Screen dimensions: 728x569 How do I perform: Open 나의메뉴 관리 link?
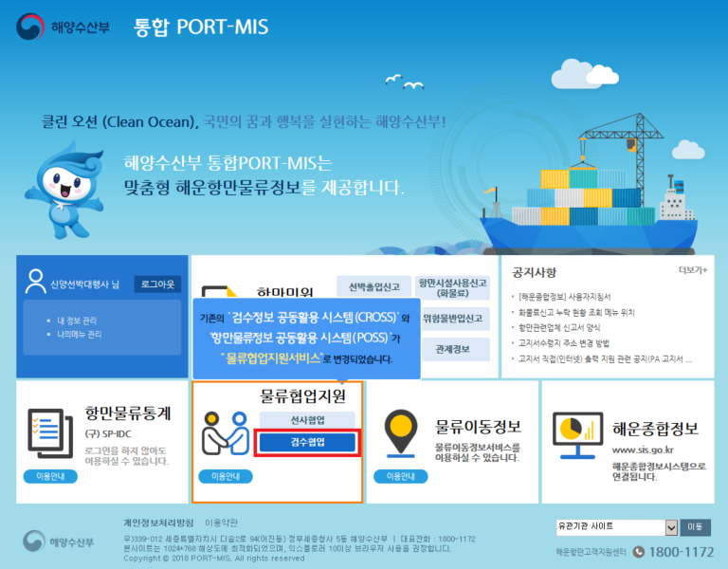pos(79,334)
